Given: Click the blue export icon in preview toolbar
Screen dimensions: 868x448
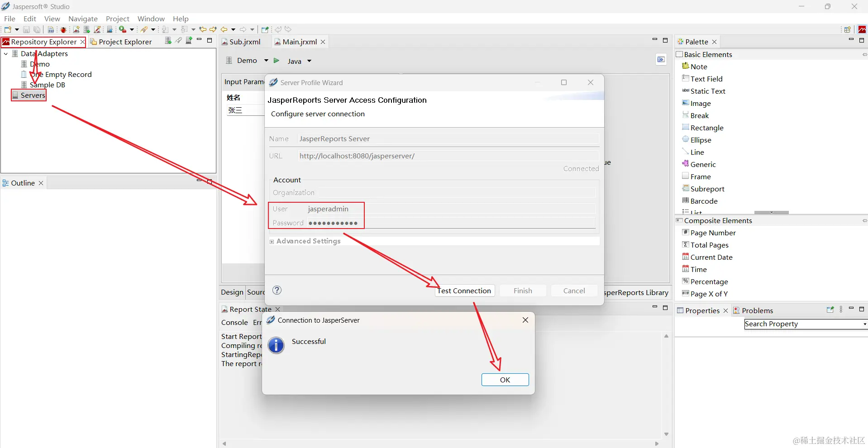Looking at the screenshot, I should tap(661, 60).
